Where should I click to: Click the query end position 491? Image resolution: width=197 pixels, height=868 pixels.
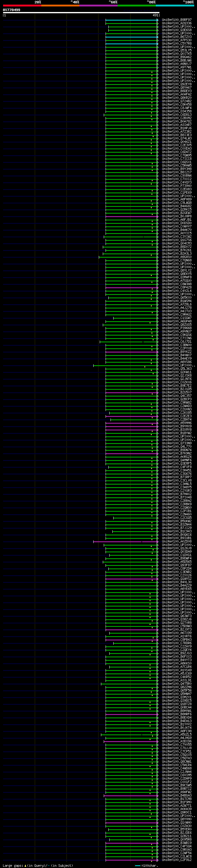[155, 15]
